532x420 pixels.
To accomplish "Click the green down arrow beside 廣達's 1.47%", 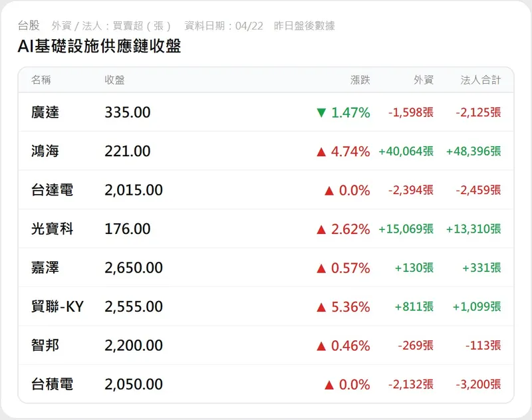I will [321, 113].
